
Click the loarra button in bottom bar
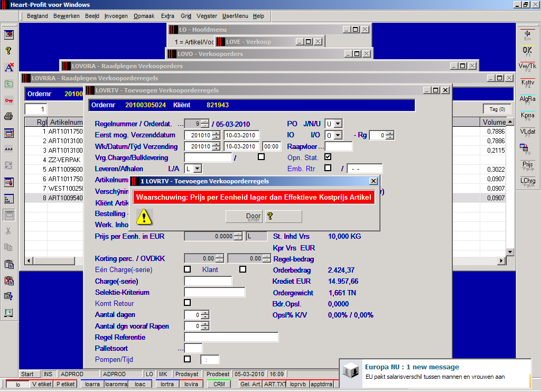(x=92, y=384)
